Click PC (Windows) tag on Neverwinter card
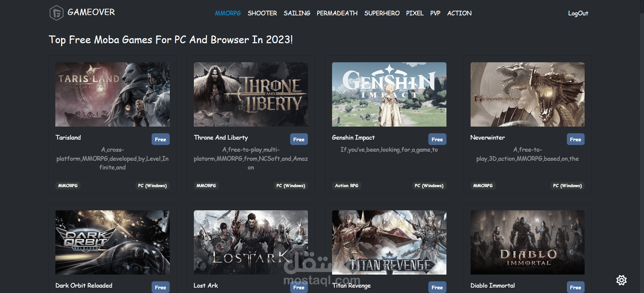Image resolution: width=644 pixels, height=293 pixels. tap(568, 186)
